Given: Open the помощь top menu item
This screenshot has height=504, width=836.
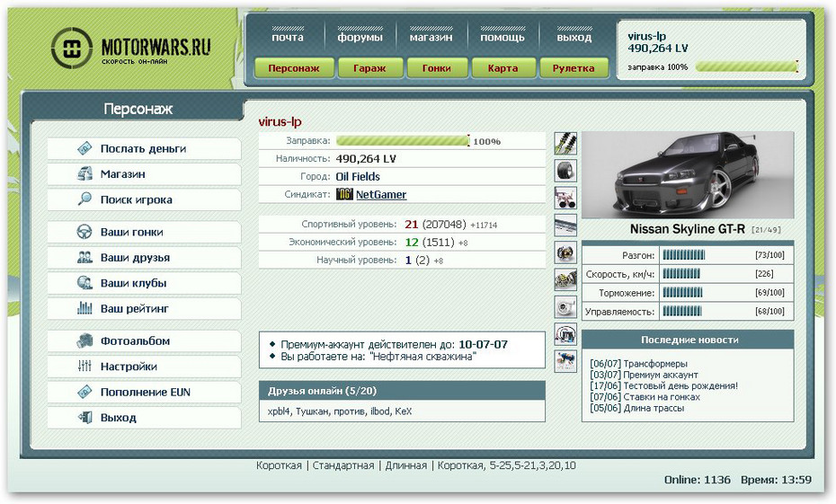Looking at the screenshot, I should coord(502,37).
